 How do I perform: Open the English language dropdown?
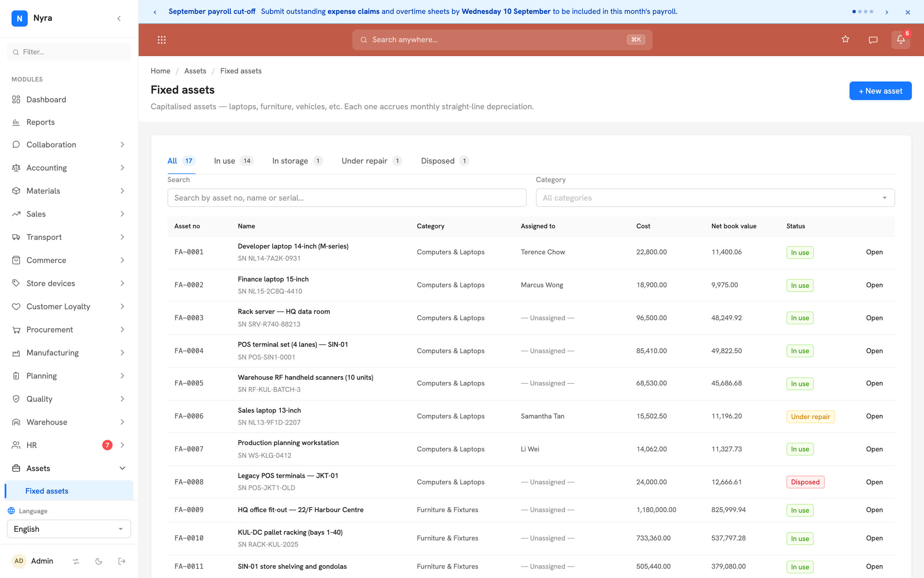click(x=69, y=529)
